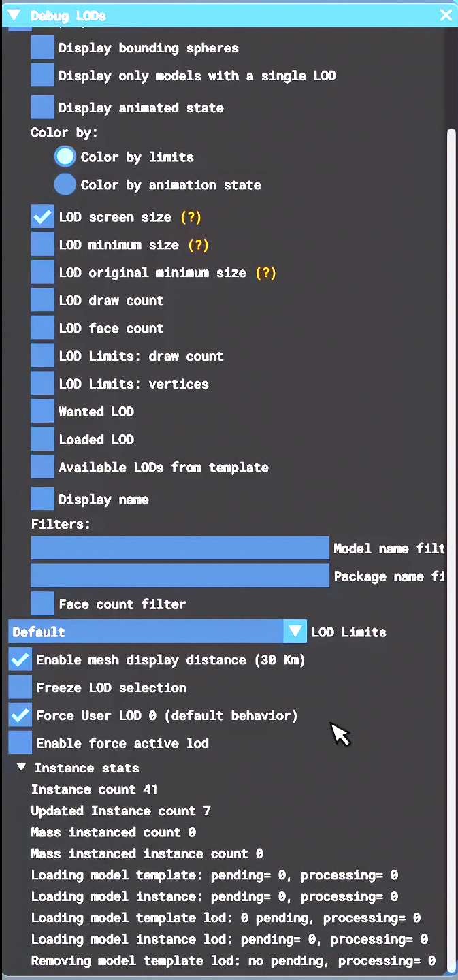Turn on the Wanted LOD display
Image resolution: width=458 pixels, height=980 pixels.
coord(42,412)
